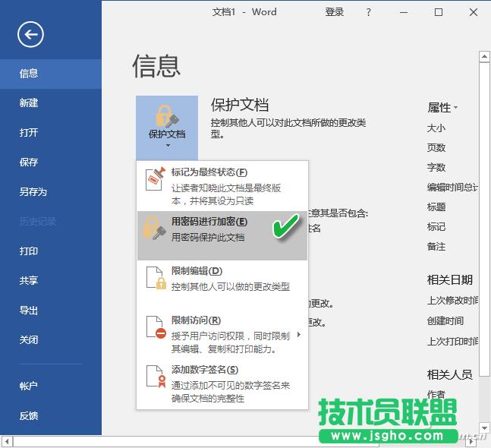The height and width of the screenshot is (448, 491).
Task: Choose the Encrypt with Password (用密码进行加密) icon
Action: [x=155, y=229]
